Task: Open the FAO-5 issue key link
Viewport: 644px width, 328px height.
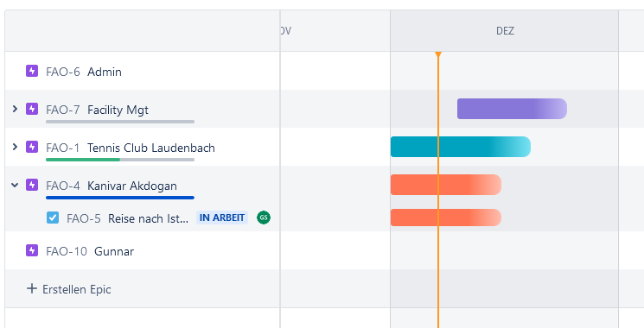Action: [84, 218]
